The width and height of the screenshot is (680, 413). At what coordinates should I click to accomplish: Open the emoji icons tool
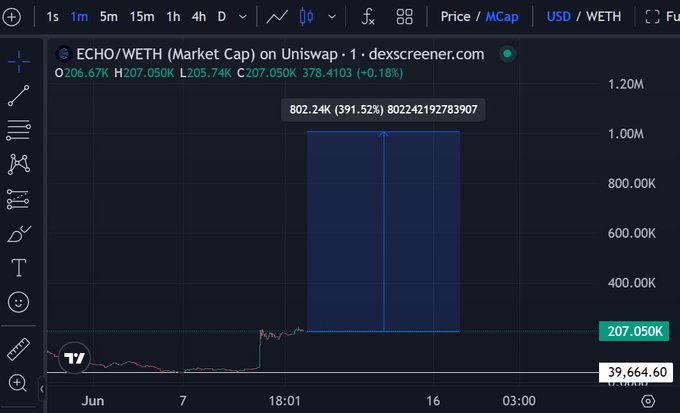[18, 302]
